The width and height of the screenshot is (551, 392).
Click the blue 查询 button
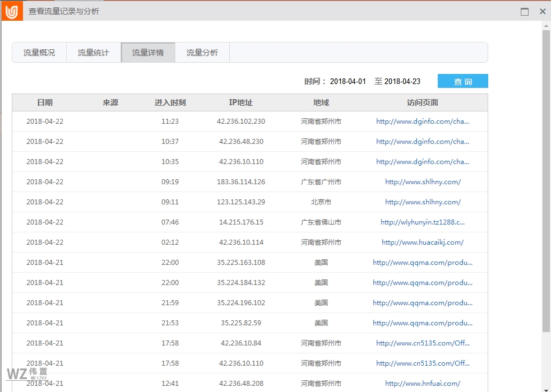coord(462,81)
